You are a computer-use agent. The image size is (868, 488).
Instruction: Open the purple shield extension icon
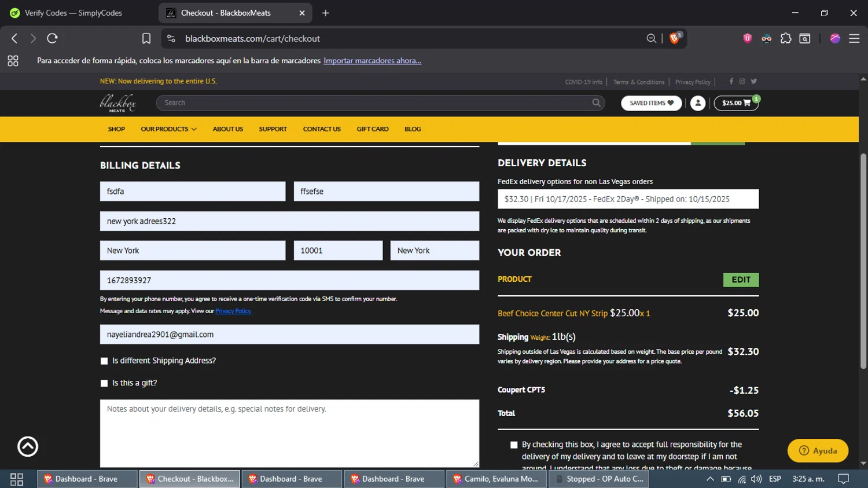click(x=747, y=38)
